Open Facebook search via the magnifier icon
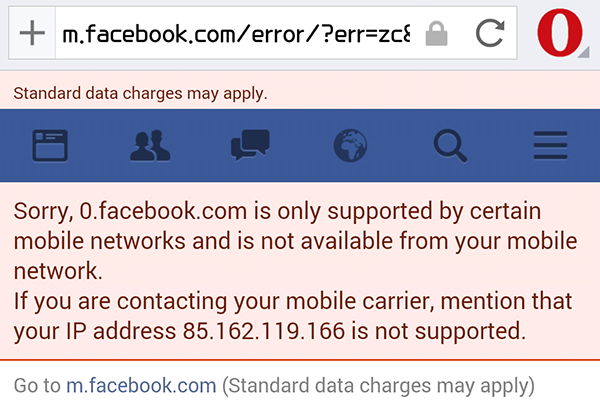The height and width of the screenshot is (420, 600). click(x=450, y=146)
